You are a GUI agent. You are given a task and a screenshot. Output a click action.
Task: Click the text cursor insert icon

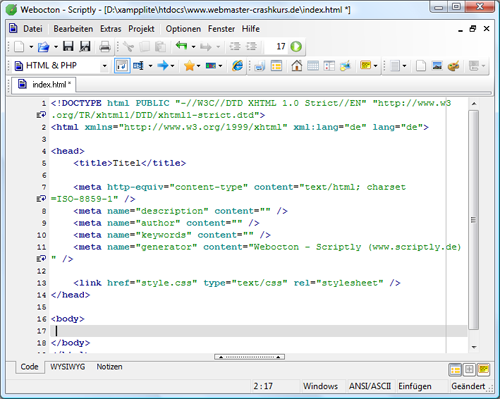(138, 66)
